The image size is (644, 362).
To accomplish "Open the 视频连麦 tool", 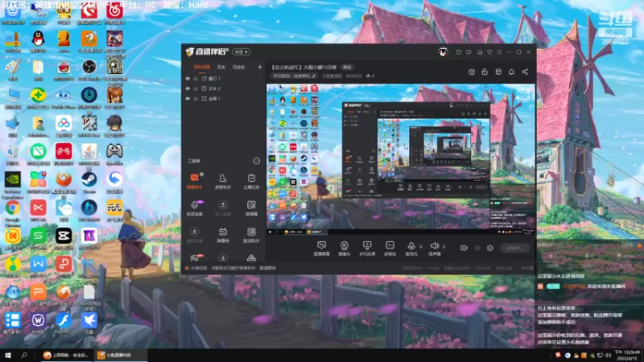I will [194, 208].
